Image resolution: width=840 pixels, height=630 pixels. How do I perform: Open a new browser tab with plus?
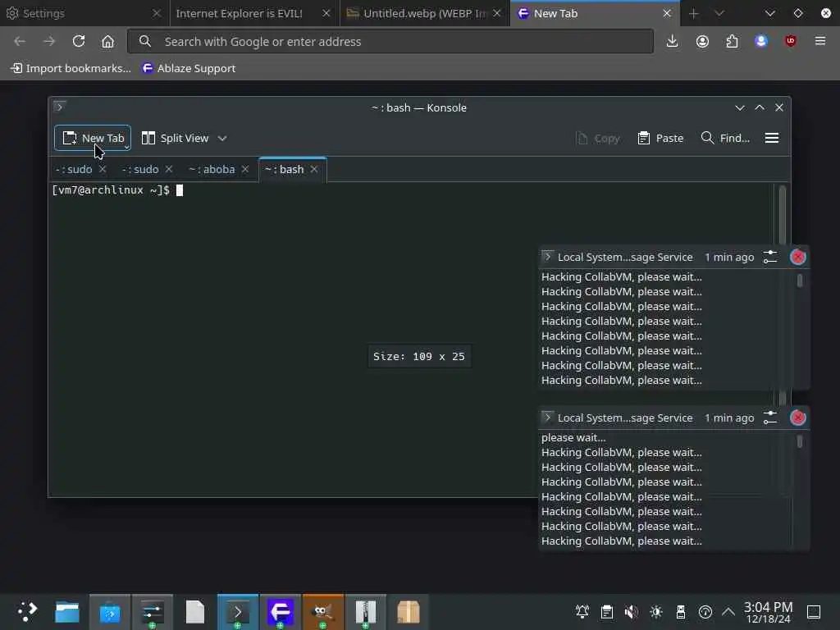pos(694,13)
